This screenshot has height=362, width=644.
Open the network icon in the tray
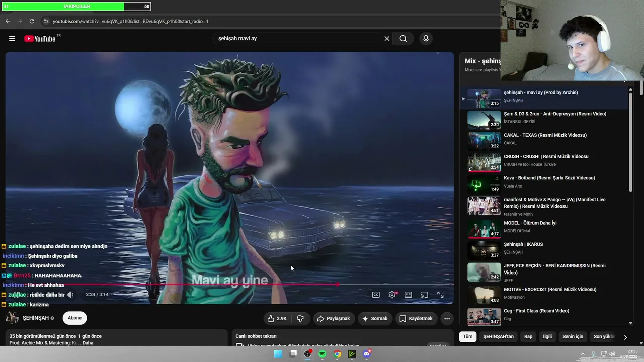point(603,354)
